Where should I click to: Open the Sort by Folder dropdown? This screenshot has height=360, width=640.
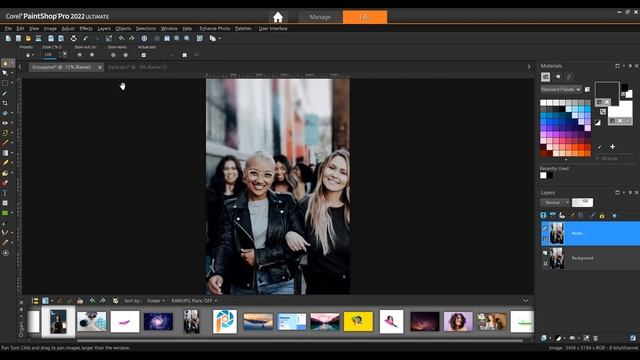click(156, 301)
